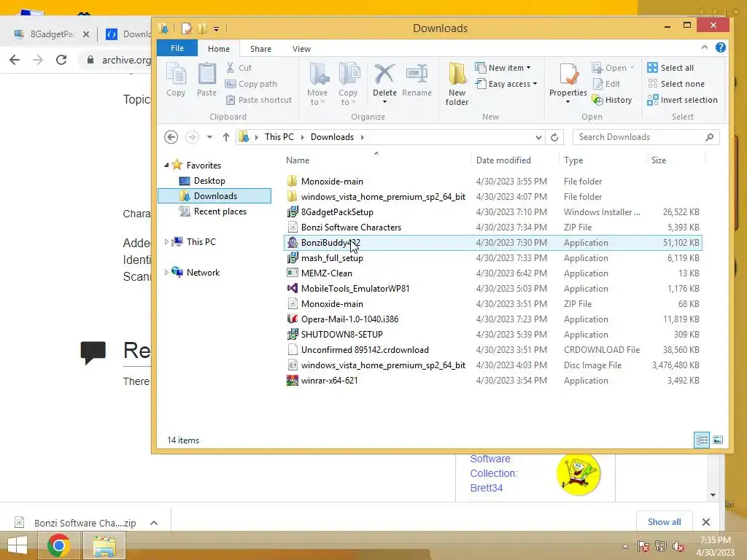Image resolution: width=747 pixels, height=560 pixels.
Task: Switch to the Home ribbon tab
Action: [219, 49]
